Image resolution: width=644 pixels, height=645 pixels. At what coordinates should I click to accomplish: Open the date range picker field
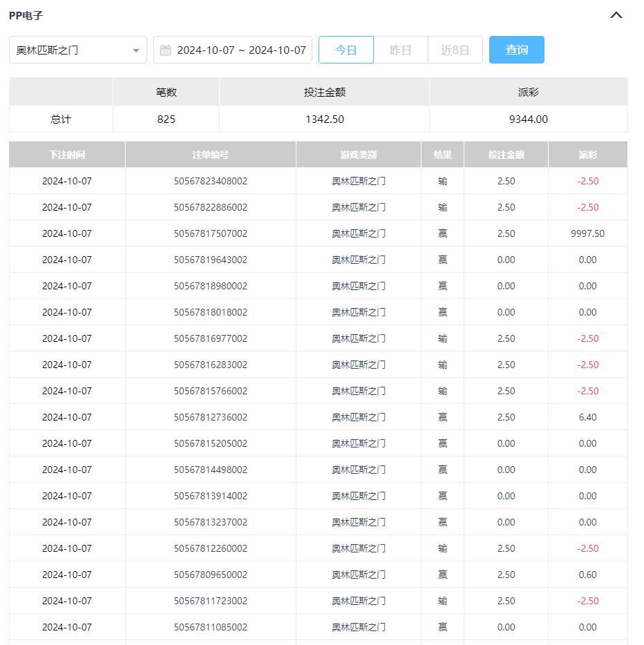point(240,50)
